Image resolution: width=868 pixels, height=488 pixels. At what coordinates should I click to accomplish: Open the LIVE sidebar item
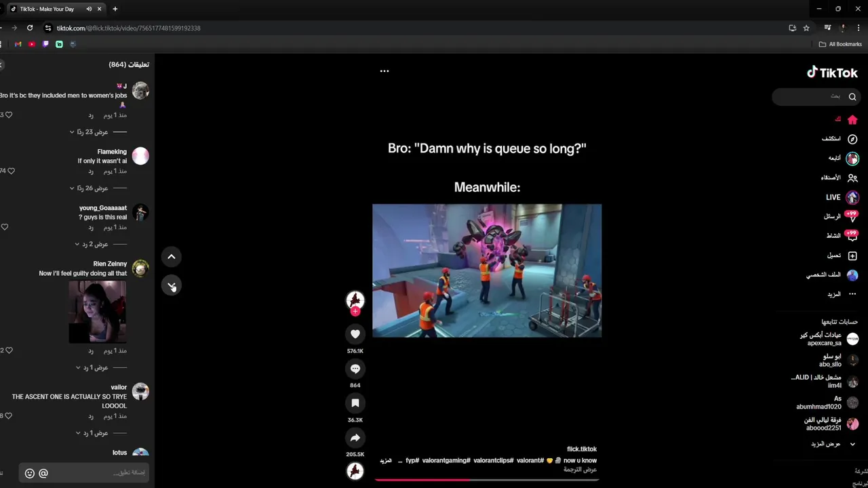(842, 197)
